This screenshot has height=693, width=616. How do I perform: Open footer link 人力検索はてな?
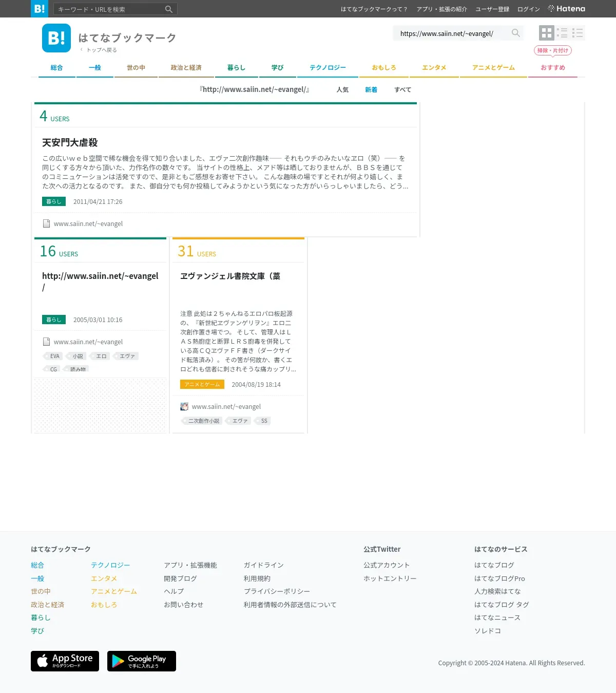tap(497, 591)
